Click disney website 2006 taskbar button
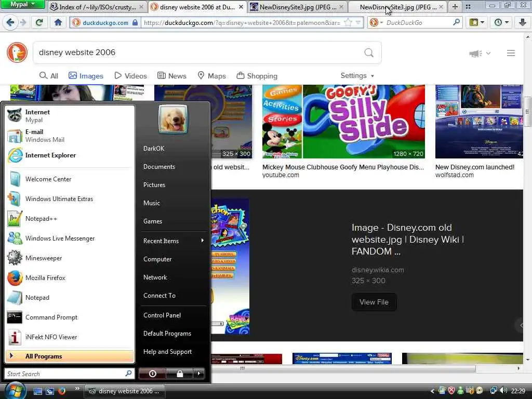This screenshot has width=532, height=399. 125,391
